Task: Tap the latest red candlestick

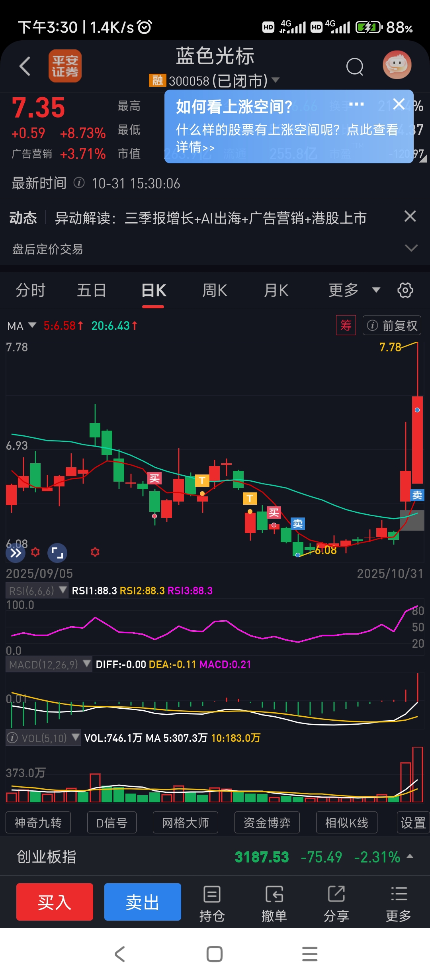Action: click(417, 439)
